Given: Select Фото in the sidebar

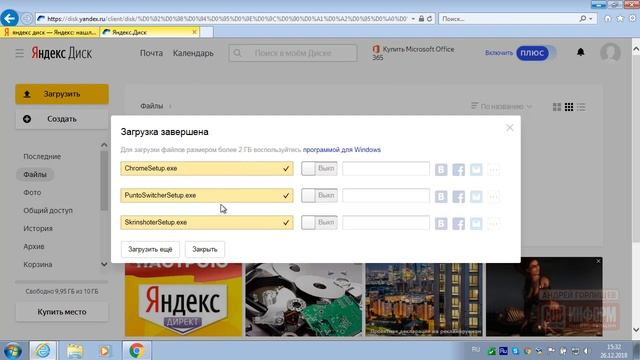Looking at the screenshot, I should (x=32, y=192).
